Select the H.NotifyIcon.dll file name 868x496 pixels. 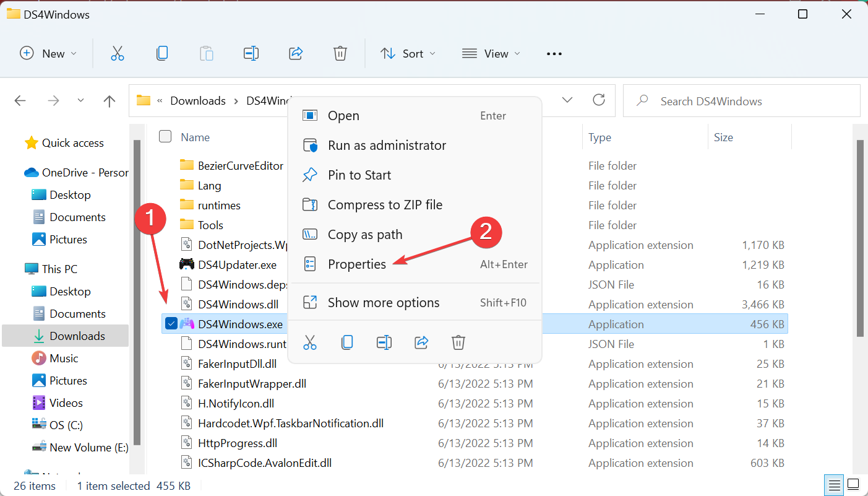pyautogui.click(x=236, y=404)
